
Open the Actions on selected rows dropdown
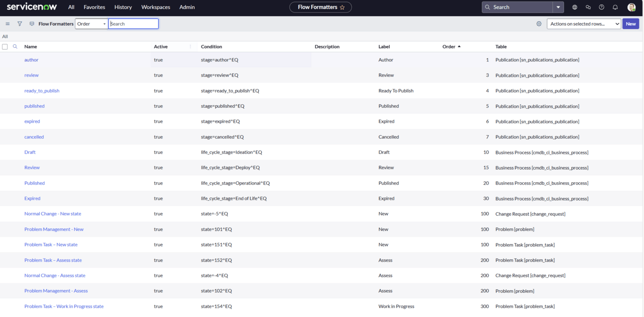[584, 24]
